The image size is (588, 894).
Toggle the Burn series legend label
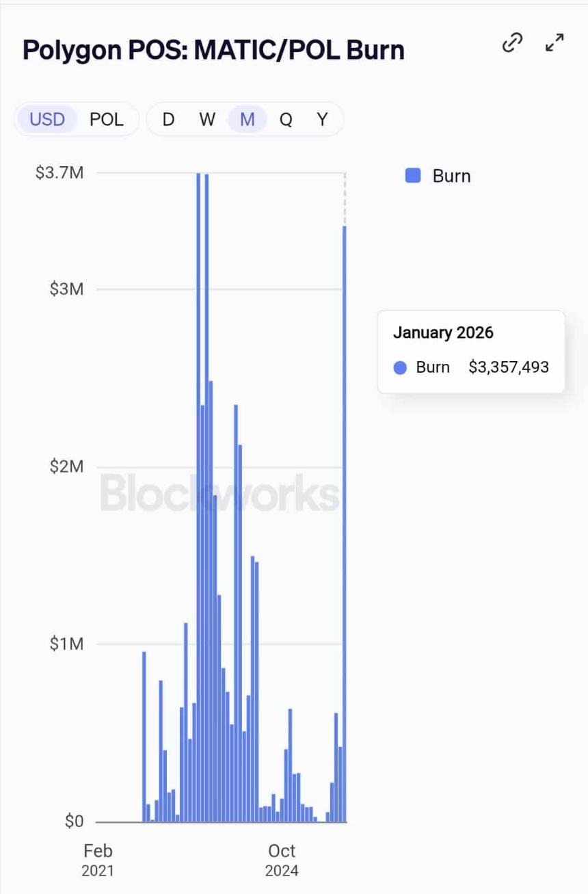[451, 176]
